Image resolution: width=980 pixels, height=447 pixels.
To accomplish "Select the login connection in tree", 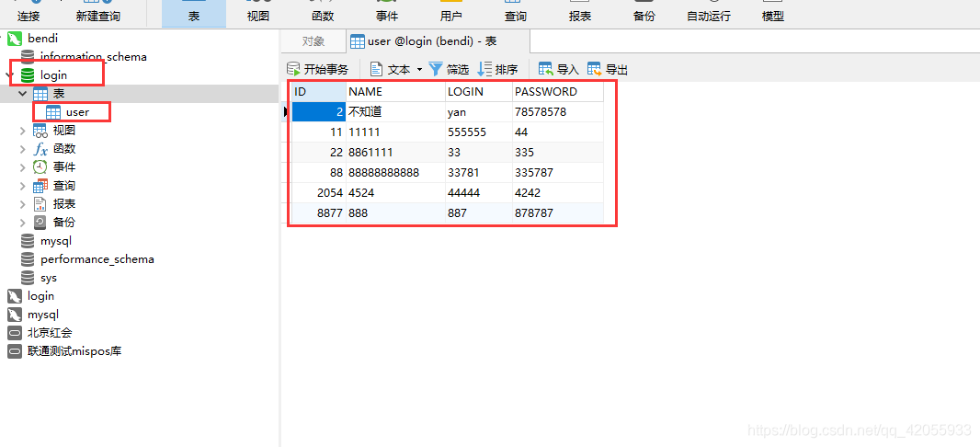I will tap(40, 296).
